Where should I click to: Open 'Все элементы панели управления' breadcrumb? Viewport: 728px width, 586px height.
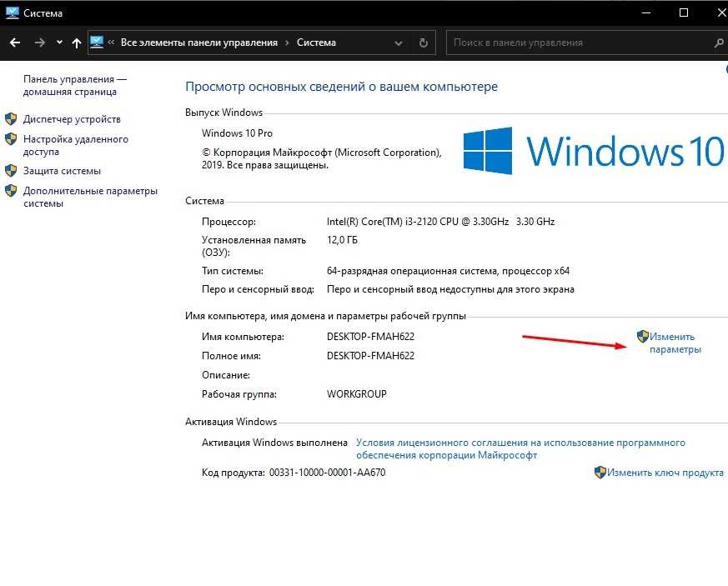click(199, 43)
